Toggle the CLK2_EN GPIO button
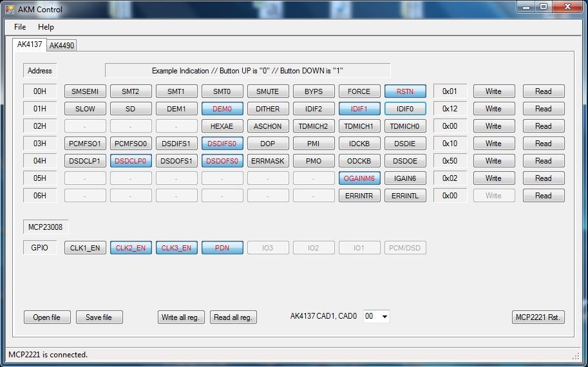This screenshot has width=588, height=367. (131, 248)
